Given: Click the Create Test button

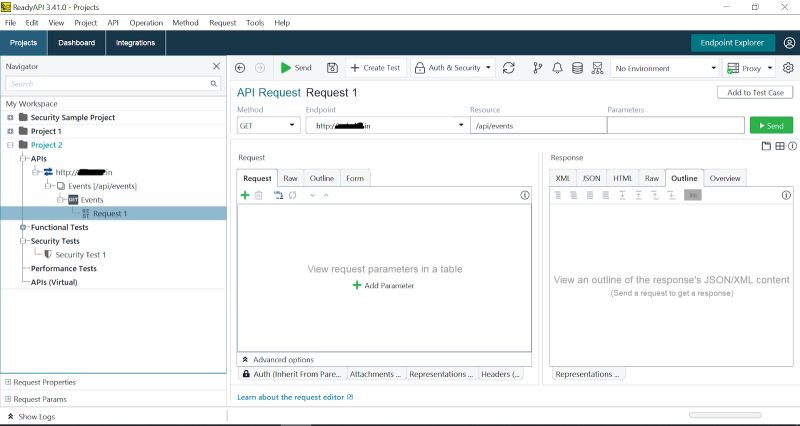Looking at the screenshot, I should pos(376,68).
